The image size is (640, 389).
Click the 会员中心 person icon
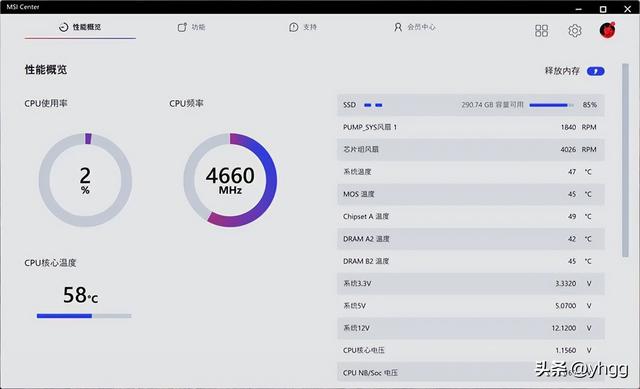(x=398, y=27)
